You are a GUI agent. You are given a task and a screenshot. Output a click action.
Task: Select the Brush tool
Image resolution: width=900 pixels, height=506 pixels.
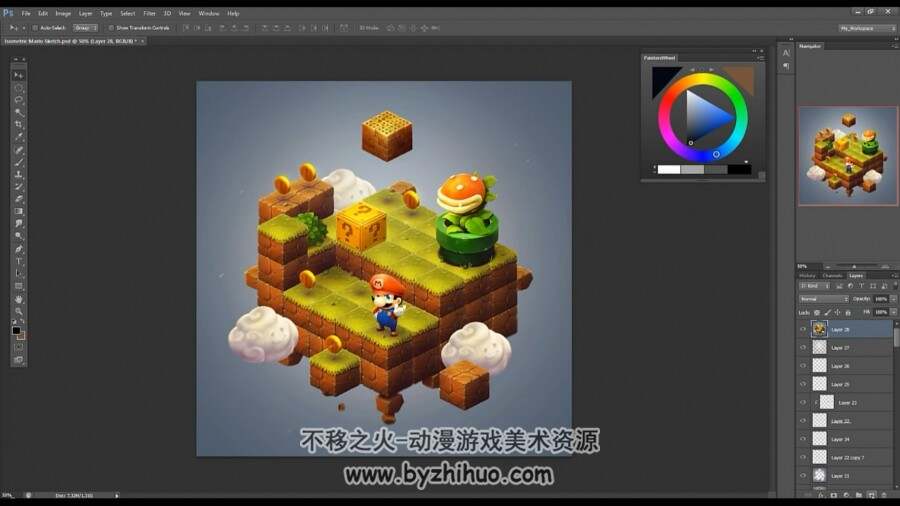pos(18,162)
